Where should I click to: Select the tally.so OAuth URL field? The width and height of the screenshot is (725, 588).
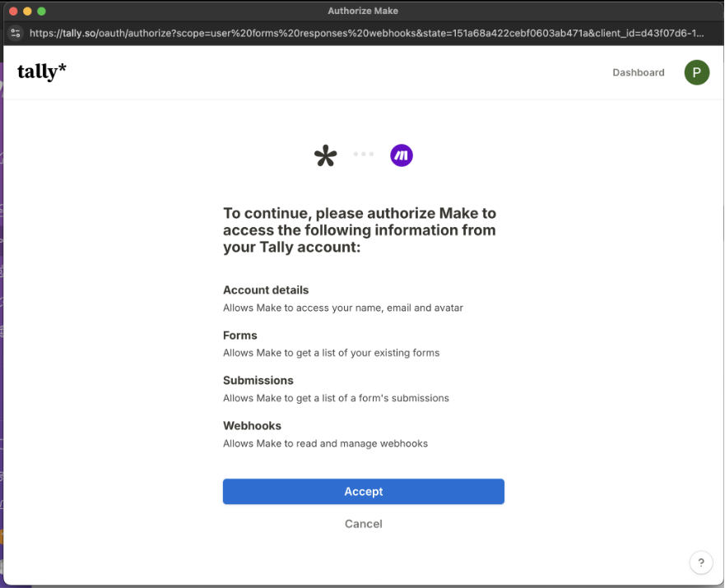pyautogui.click(x=367, y=33)
